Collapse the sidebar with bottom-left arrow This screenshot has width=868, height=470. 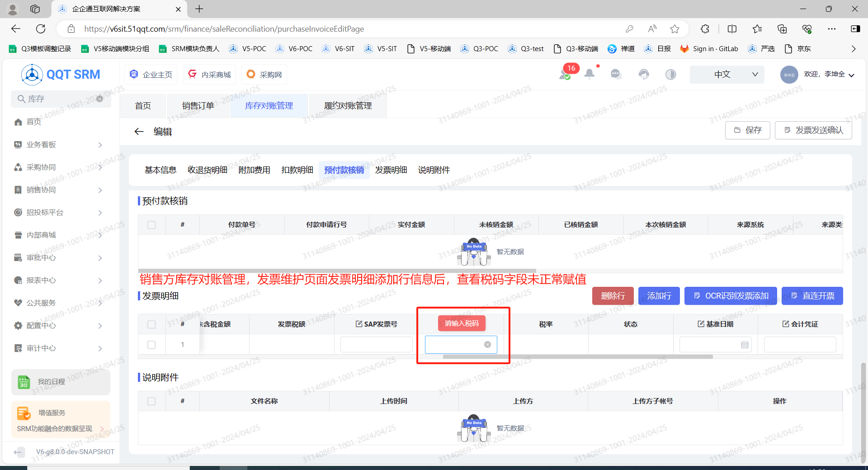[19, 452]
